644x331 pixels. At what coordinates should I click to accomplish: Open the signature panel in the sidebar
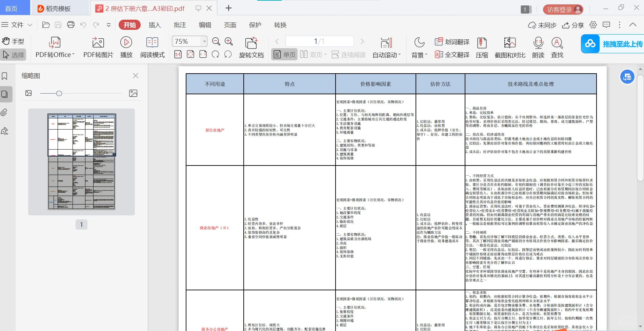(x=4, y=131)
